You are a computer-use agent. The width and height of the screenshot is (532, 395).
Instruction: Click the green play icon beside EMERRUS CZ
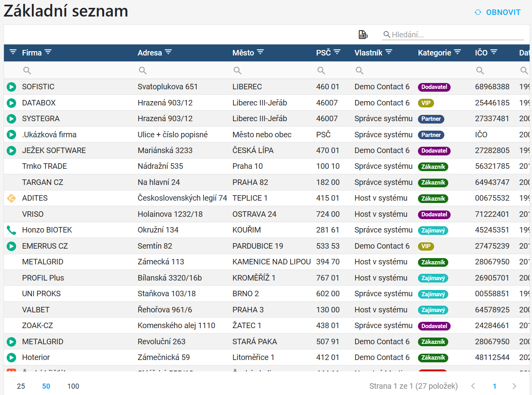tap(11, 246)
